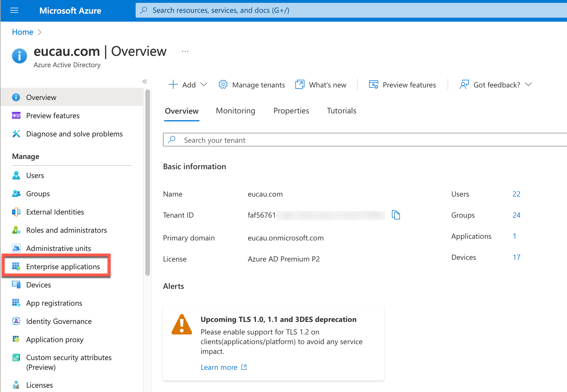Open the App registrations icon

coord(16,303)
